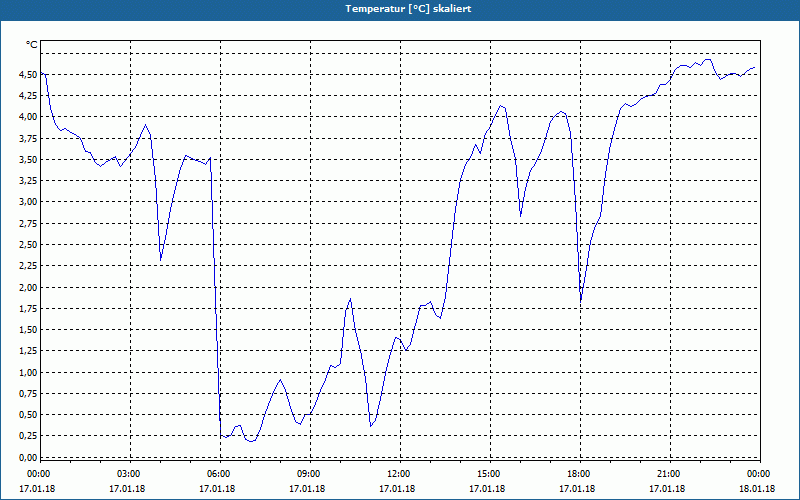Select the 1,25 y-axis tick label
800x500 pixels.
(29, 351)
